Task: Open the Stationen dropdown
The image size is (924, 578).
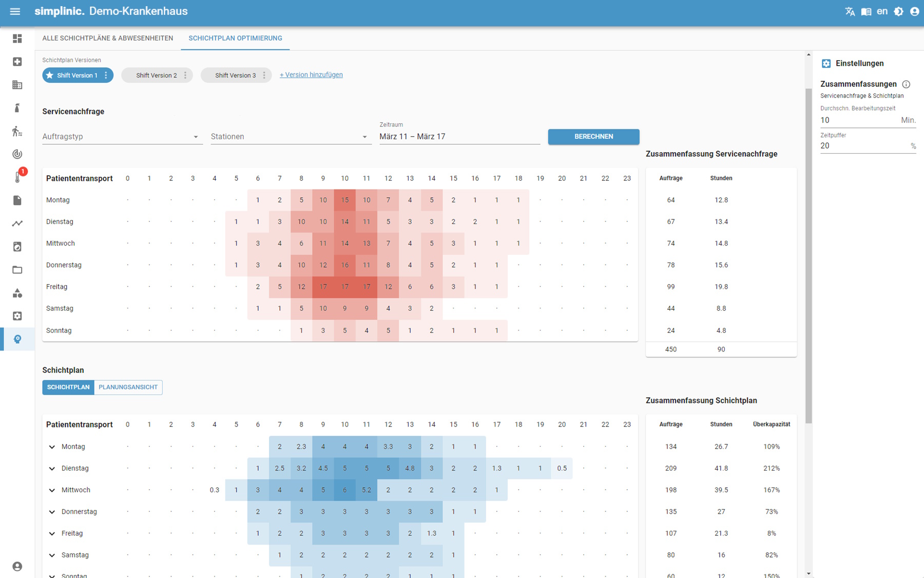Action: 291,136
